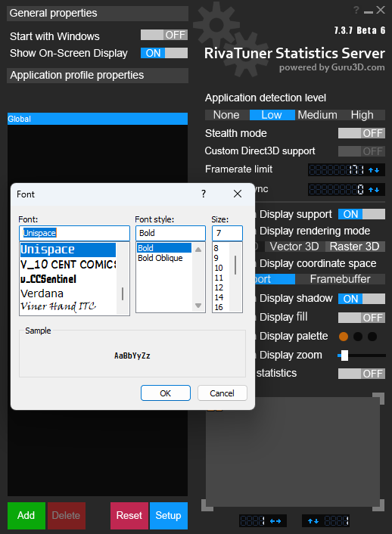Click the horizontal position arrows below preview
Screen dimensions: 392x534
point(275,520)
